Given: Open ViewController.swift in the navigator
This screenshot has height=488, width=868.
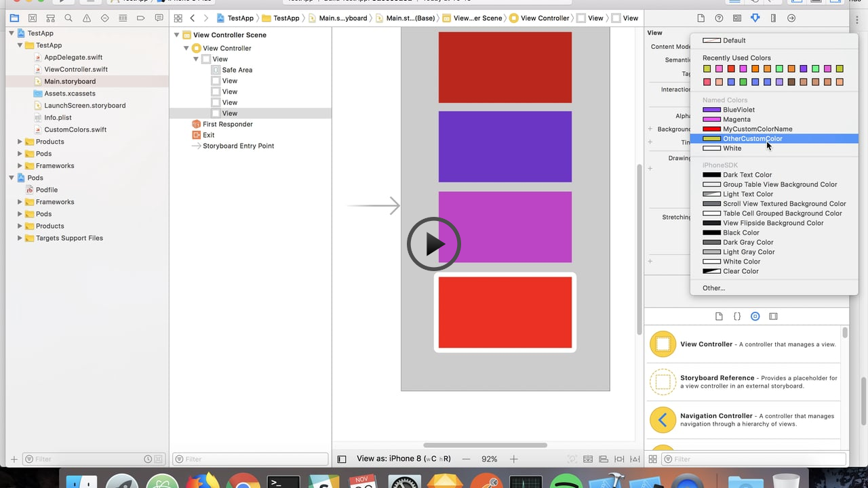Looking at the screenshot, I should pyautogui.click(x=76, y=69).
